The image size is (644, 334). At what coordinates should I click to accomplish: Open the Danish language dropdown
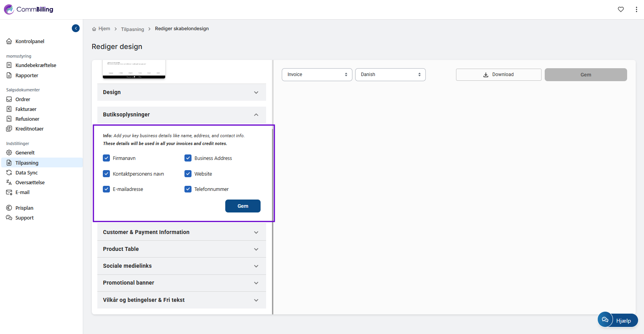point(390,74)
